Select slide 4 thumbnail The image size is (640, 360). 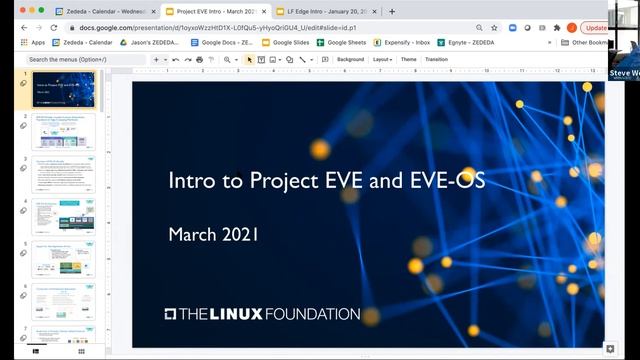(64, 217)
